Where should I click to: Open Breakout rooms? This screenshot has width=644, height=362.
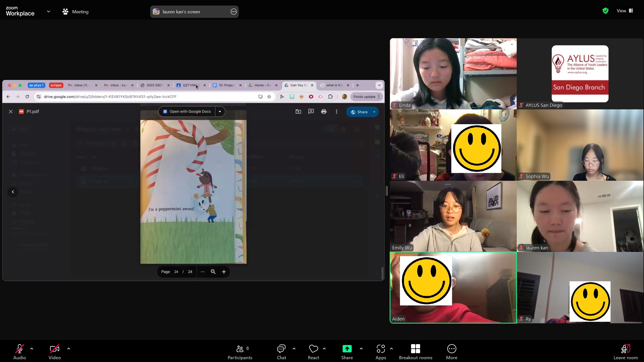coord(416,352)
